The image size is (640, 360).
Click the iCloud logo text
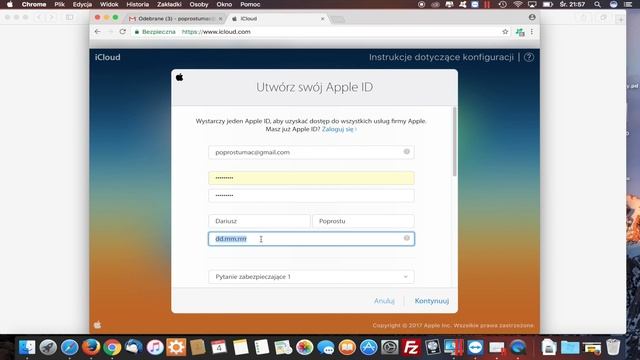tap(107, 57)
